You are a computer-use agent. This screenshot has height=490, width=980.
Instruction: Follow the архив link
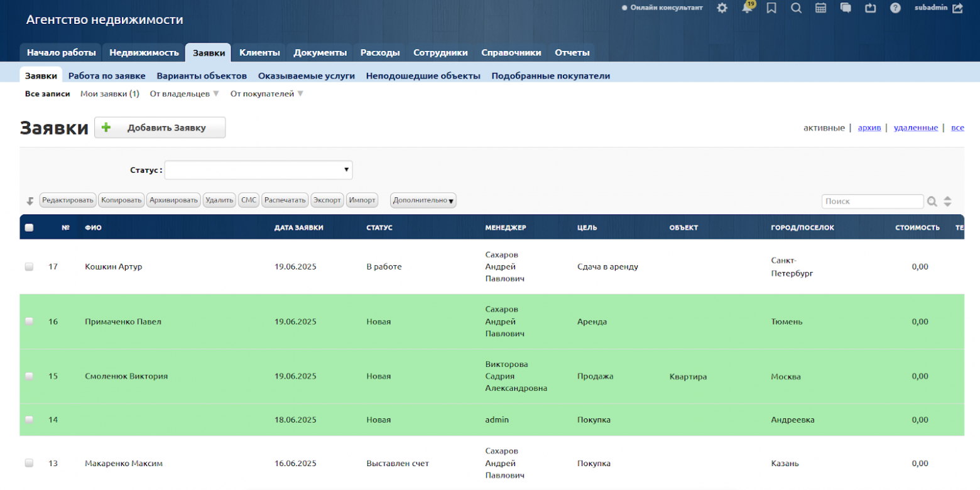coord(869,128)
